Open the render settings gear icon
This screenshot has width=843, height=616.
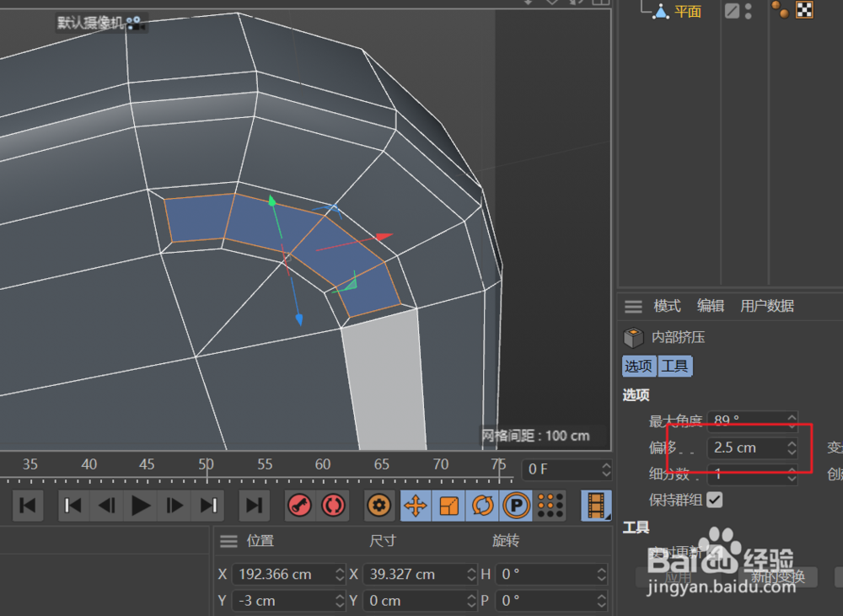(378, 506)
